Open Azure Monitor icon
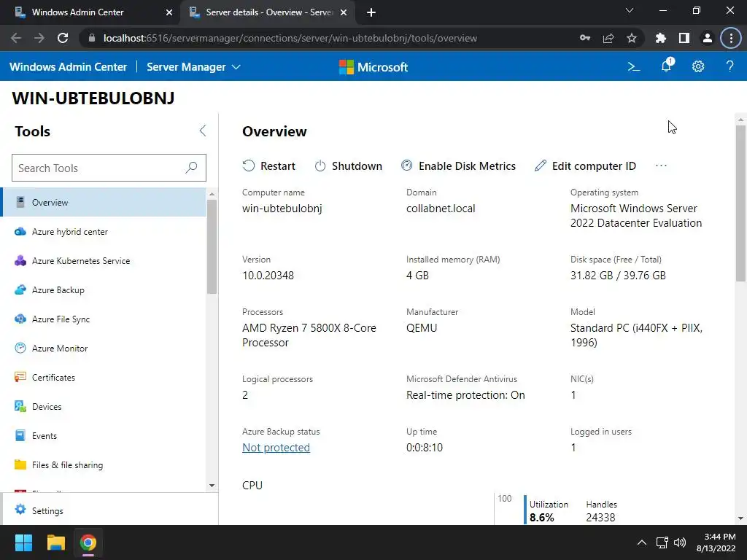747x560 pixels. [x=20, y=348]
